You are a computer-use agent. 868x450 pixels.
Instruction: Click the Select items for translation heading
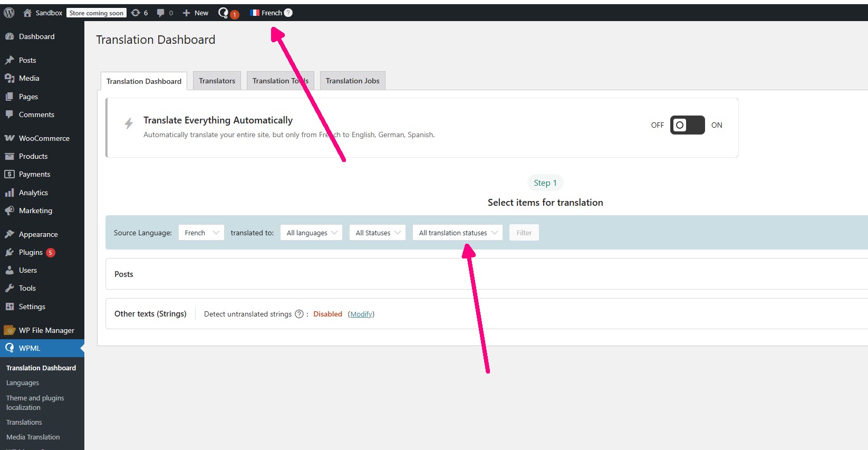[545, 203]
